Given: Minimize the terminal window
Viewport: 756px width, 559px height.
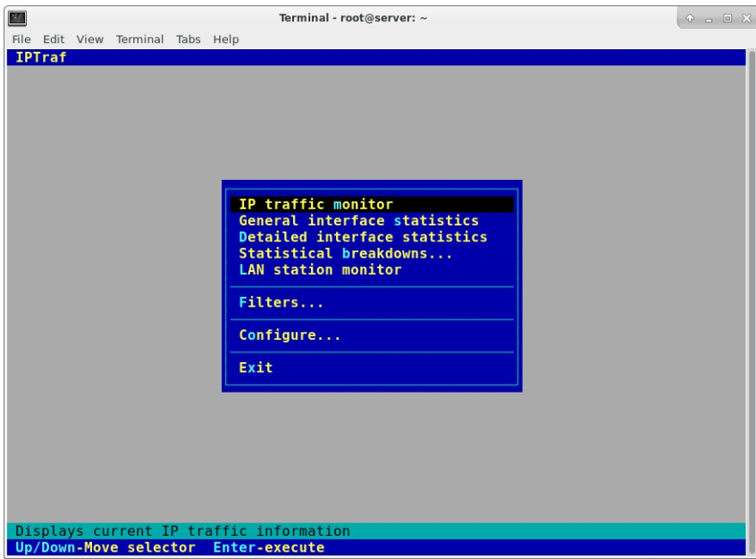Looking at the screenshot, I should pos(709,19).
